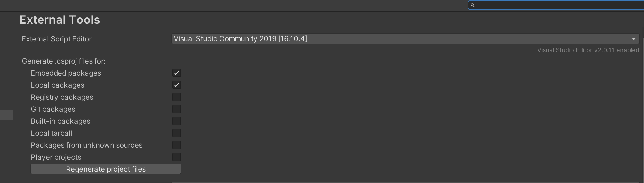Click the search magnifier icon

[473, 5]
